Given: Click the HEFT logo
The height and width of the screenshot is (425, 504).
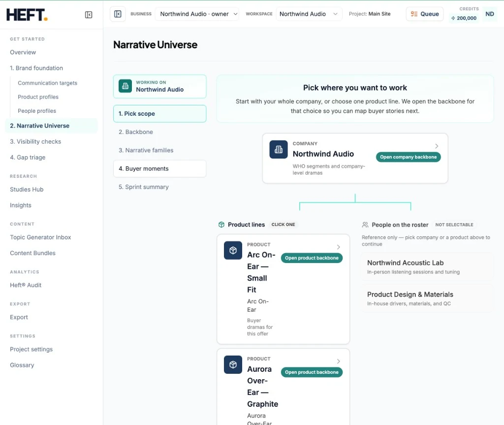Looking at the screenshot, I should point(27,15).
